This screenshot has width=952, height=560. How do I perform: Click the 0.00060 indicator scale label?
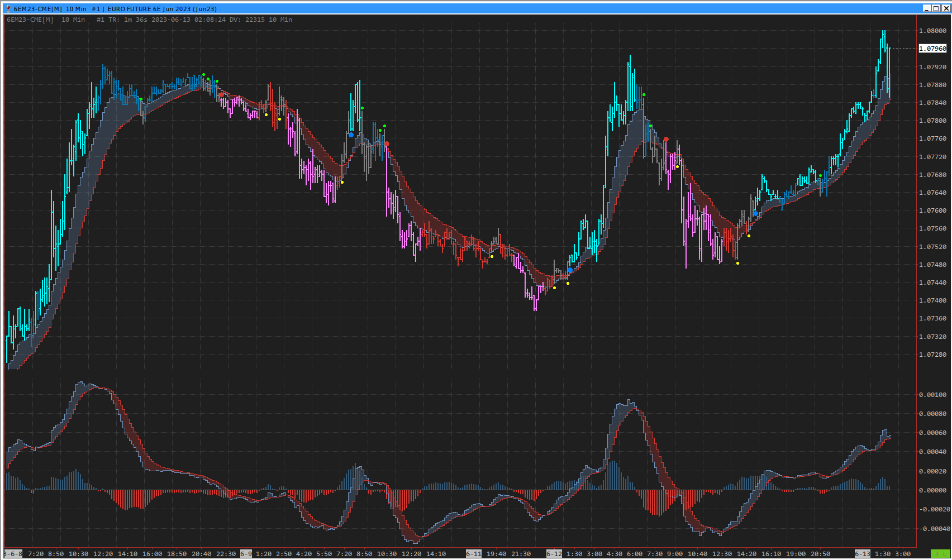(x=933, y=433)
